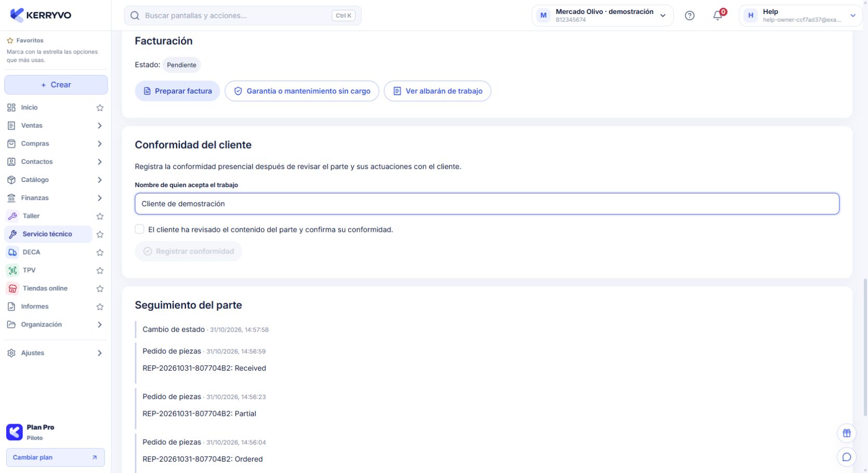The height and width of the screenshot is (473, 868).
Task: Expand the Organización menu
Action: [56, 324]
